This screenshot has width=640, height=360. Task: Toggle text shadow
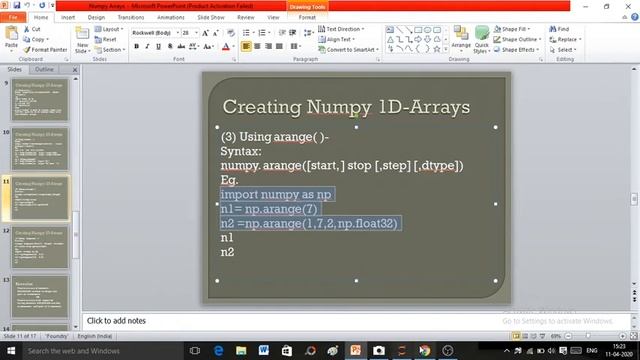pyautogui.click(x=170, y=47)
